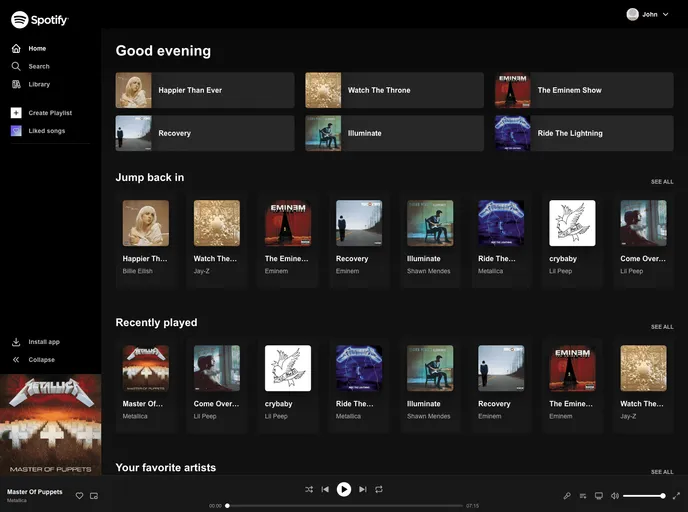The height and width of the screenshot is (512, 688).
Task: Click Shawn Mendes under Jump back in Illuminate
Action: click(429, 271)
